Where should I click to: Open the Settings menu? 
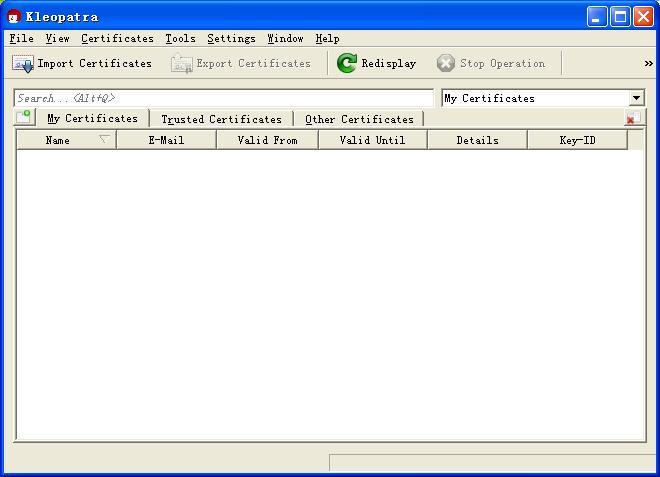[x=231, y=38]
